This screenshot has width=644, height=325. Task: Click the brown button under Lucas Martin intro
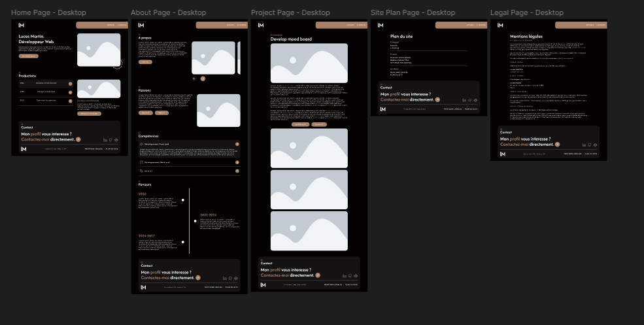pyautogui.click(x=29, y=56)
